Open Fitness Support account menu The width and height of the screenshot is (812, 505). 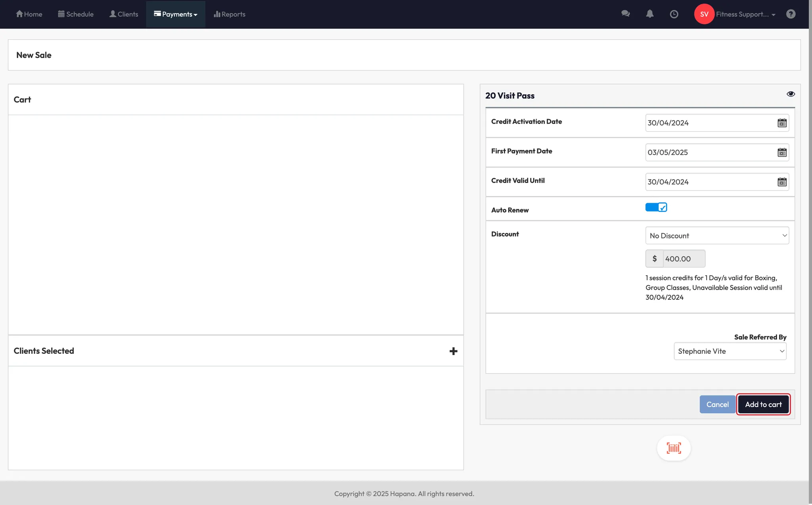click(x=745, y=14)
